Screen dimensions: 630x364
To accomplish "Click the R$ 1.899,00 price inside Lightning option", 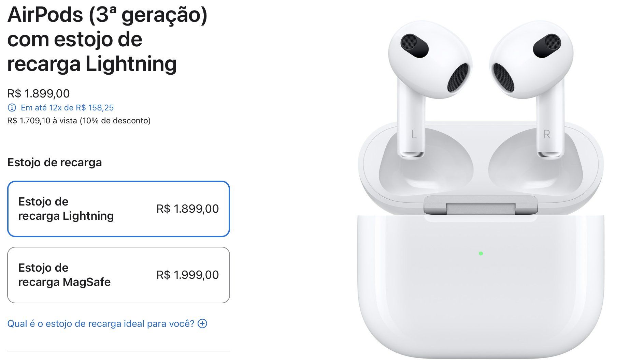I will pyautogui.click(x=187, y=209).
